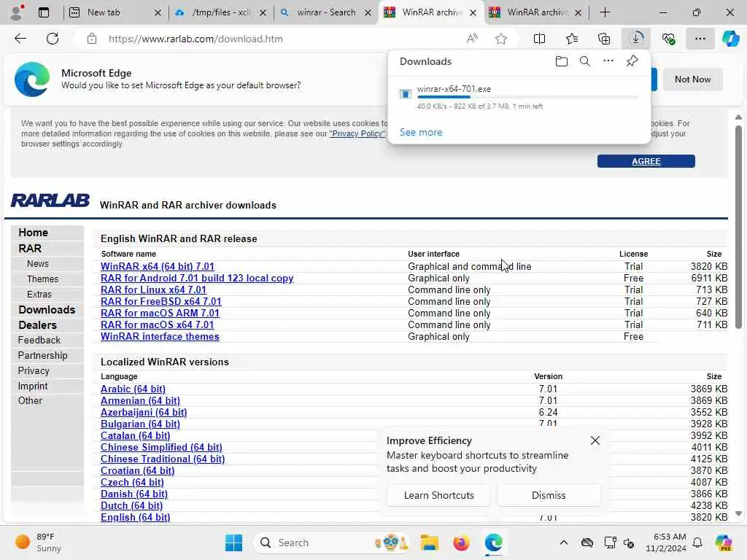Click the AGREE cookie button
The height and width of the screenshot is (560, 747).
(x=646, y=161)
